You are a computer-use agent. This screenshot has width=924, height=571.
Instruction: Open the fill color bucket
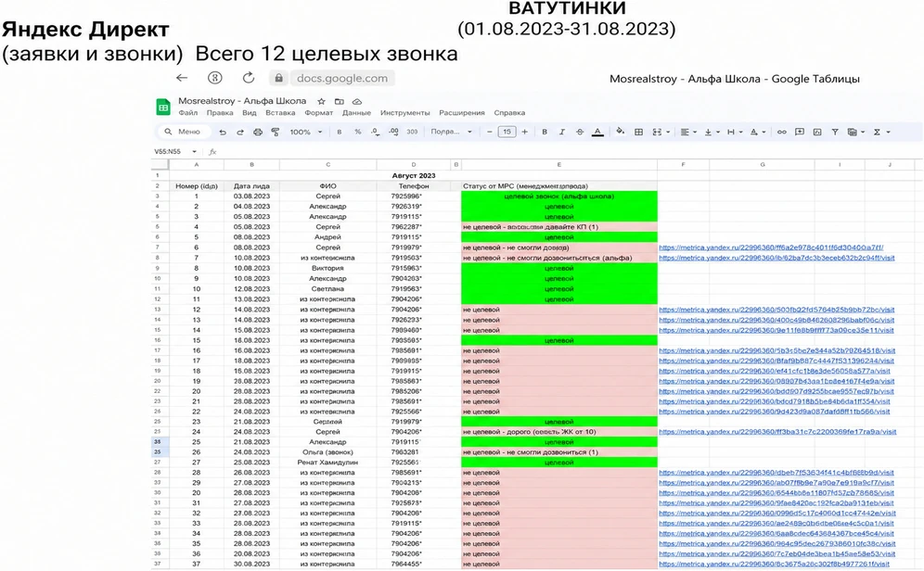coord(620,132)
